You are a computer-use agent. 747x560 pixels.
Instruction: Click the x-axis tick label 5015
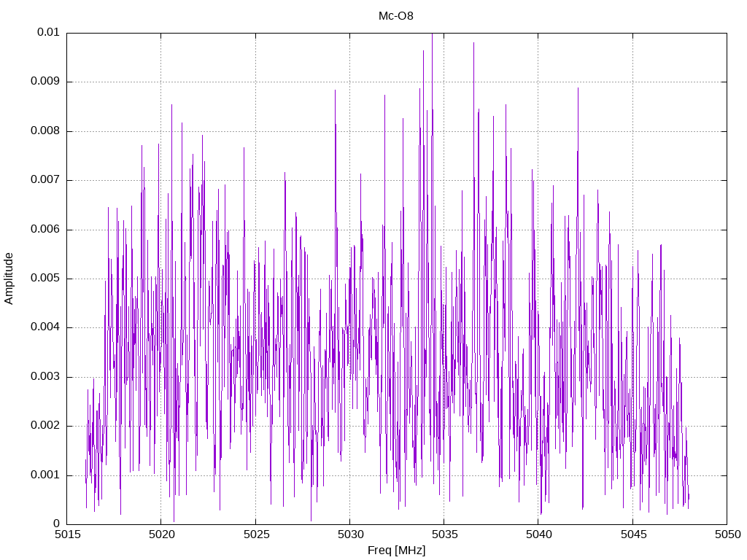68,534
